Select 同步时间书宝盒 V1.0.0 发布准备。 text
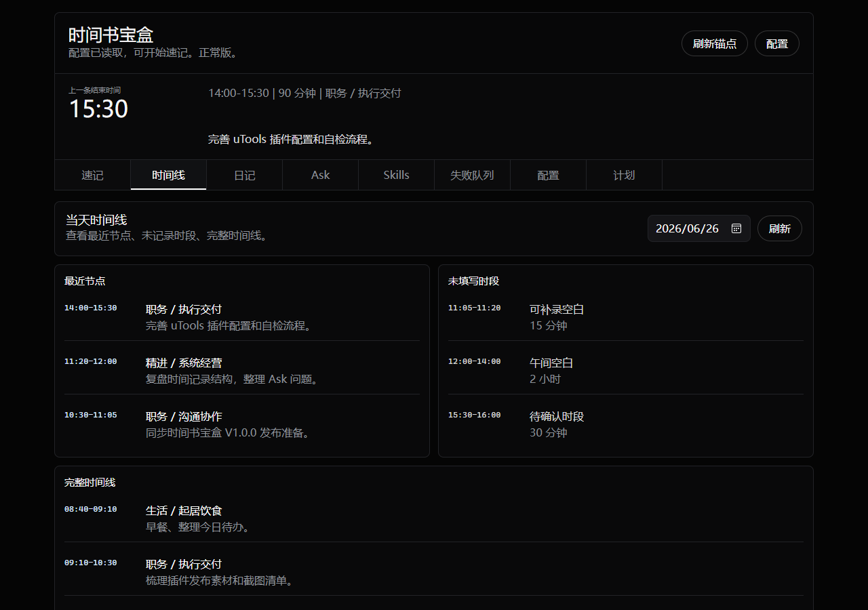This screenshot has height=610, width=868. pyautogui.click(x=229, y=432)
